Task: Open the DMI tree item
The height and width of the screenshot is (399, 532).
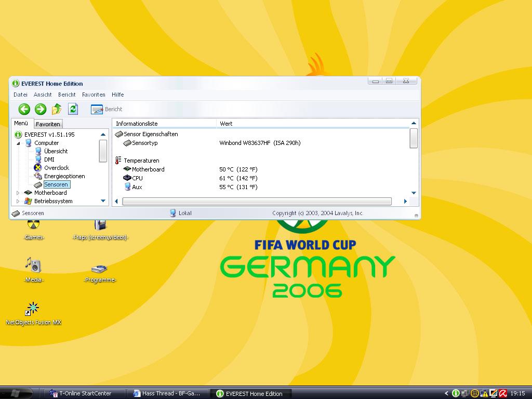Action: 49,159
